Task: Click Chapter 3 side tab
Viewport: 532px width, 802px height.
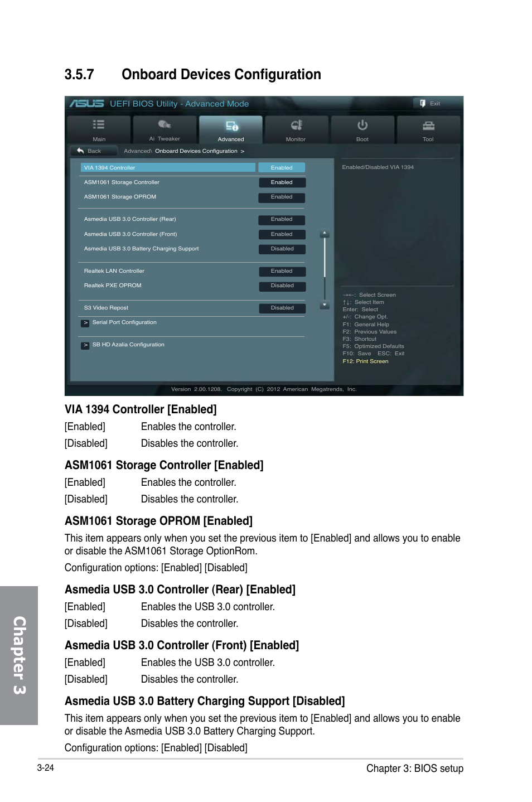Action: coord(19,655)
